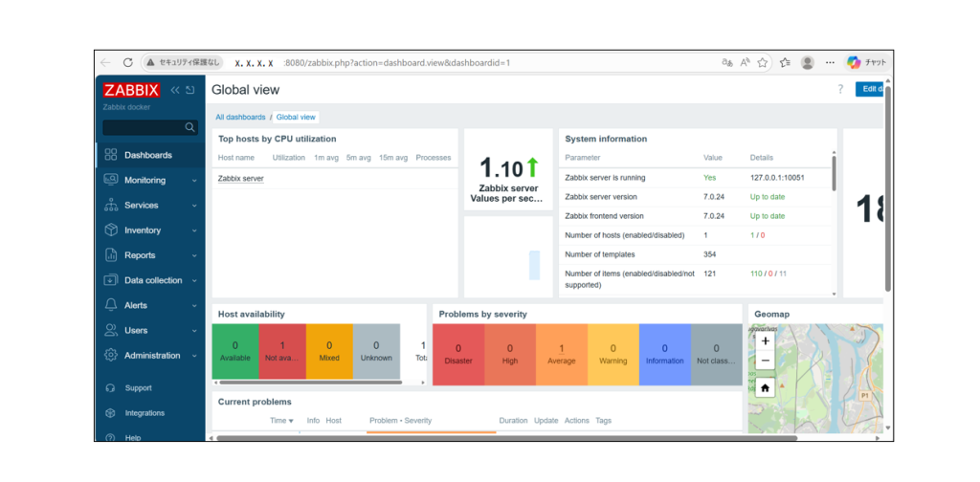Click the Copilot chat button
Screen dimensions: 980x482
(x=865, y=62)
